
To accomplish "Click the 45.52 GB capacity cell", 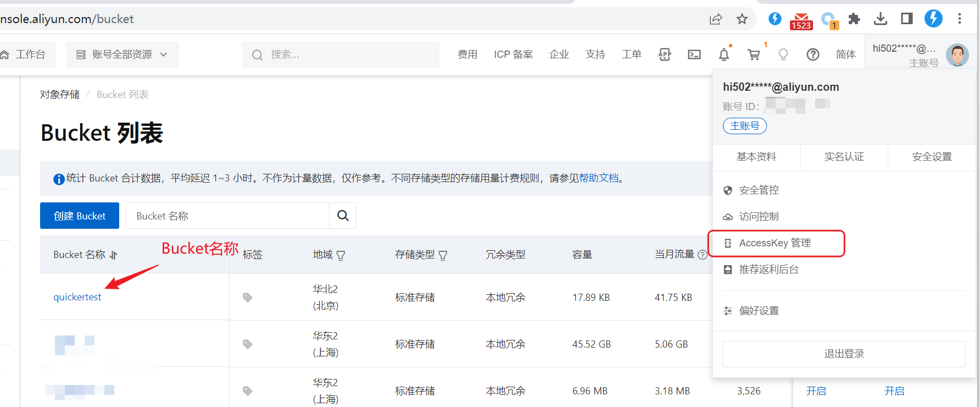I will point(592,344).
